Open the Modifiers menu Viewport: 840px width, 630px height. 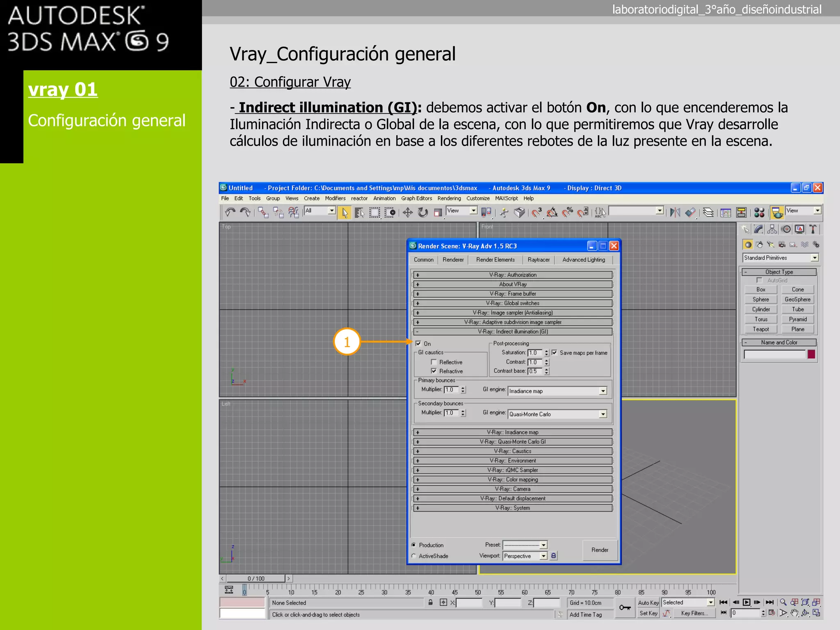tap(335, 198)
